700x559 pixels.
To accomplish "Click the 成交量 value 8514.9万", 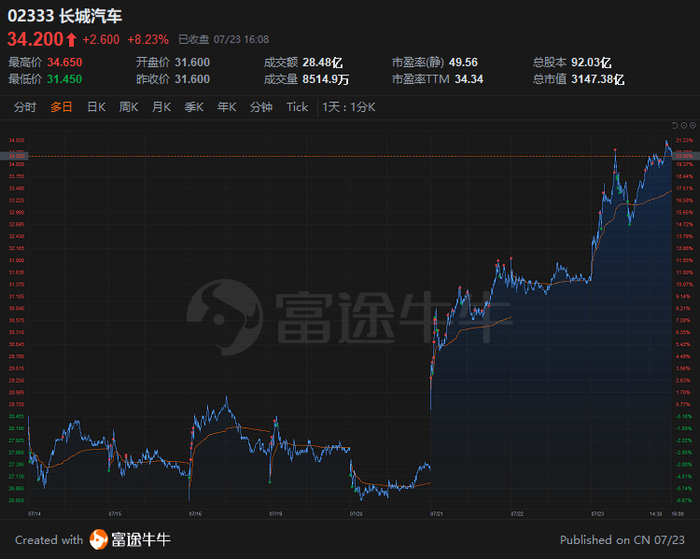I will (325, 79).
